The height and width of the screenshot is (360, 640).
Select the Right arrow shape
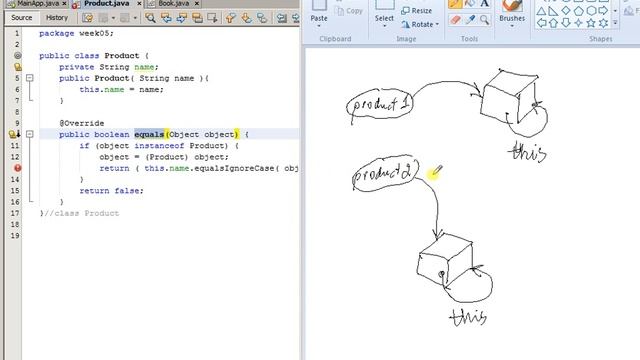[x=603, y=11]
